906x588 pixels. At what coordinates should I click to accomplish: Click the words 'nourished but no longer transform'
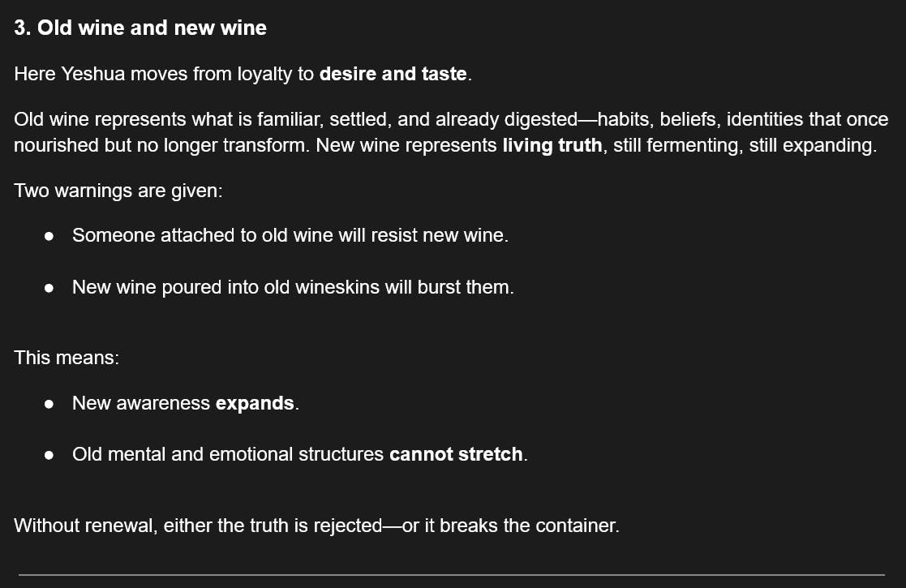point(161,145)
